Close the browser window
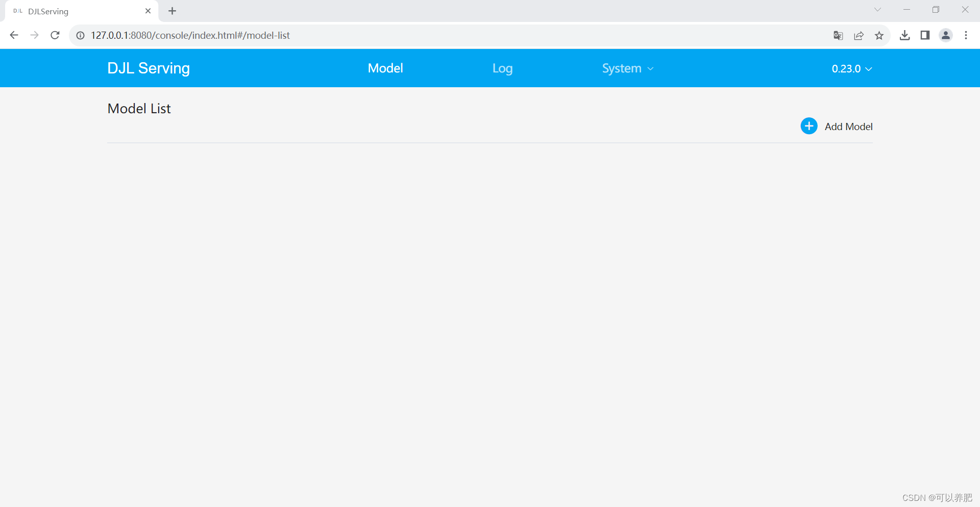The height and width of the screenshot is (507, 980). click(965, 10)
